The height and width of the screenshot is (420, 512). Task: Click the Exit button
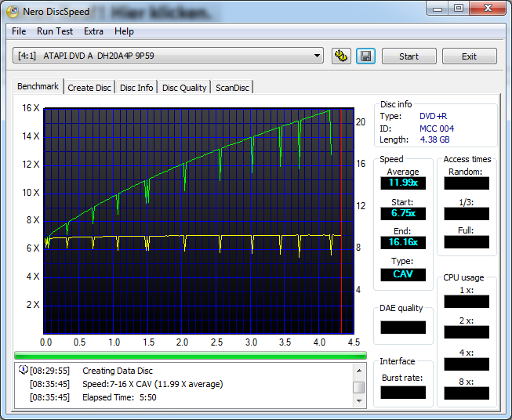coord(469,56)
